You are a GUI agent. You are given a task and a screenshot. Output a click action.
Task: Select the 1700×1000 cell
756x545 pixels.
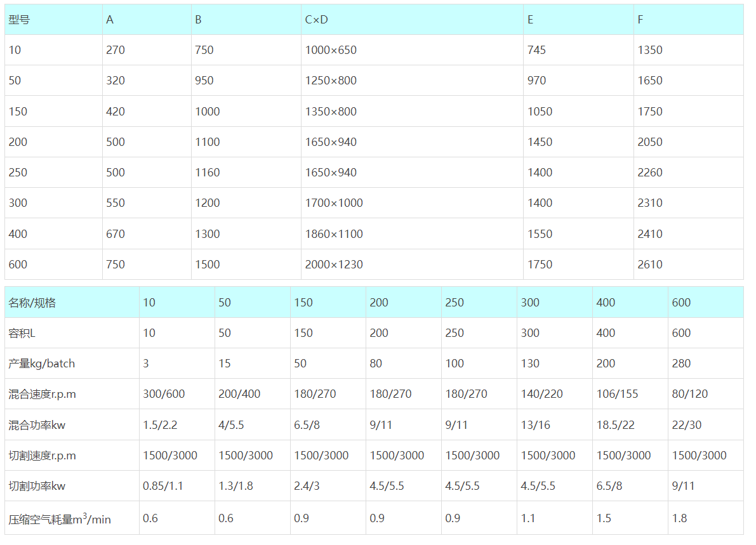tap(334, 203)
